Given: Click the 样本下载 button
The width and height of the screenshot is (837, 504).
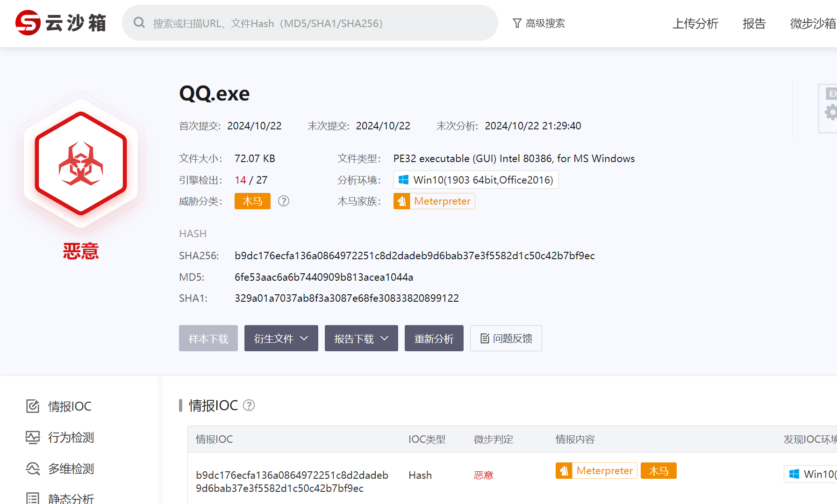Looking at the screenshot, I should 208,339.
